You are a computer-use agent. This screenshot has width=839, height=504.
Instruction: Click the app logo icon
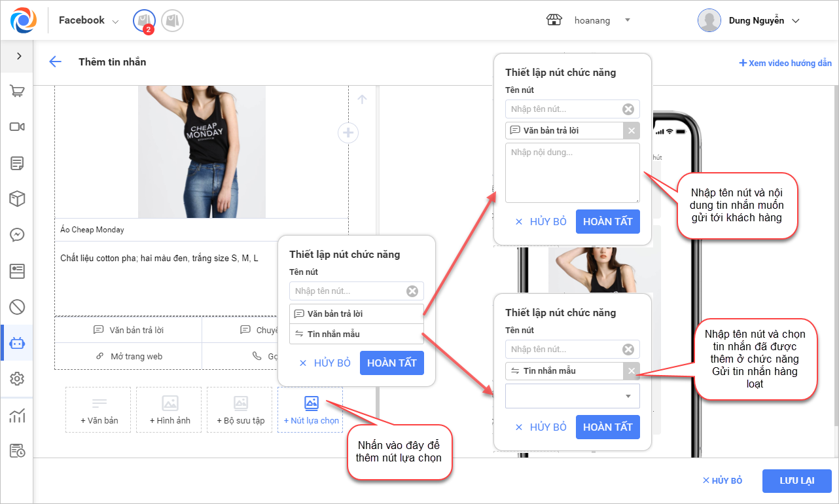(23, 20)
